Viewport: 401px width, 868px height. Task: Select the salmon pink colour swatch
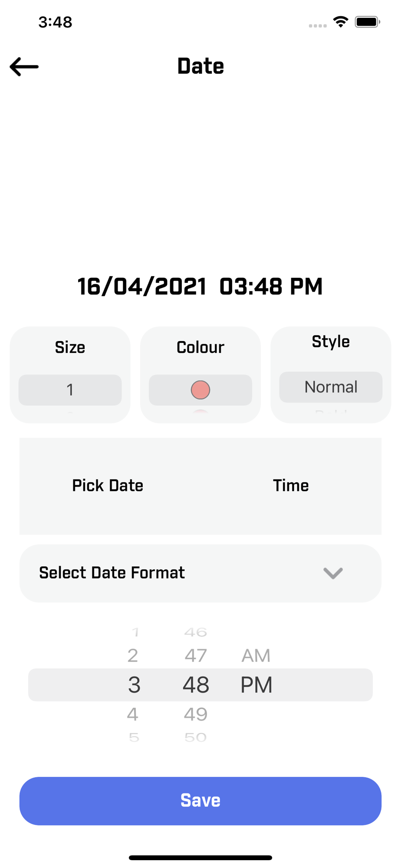[x=200, y=390]
